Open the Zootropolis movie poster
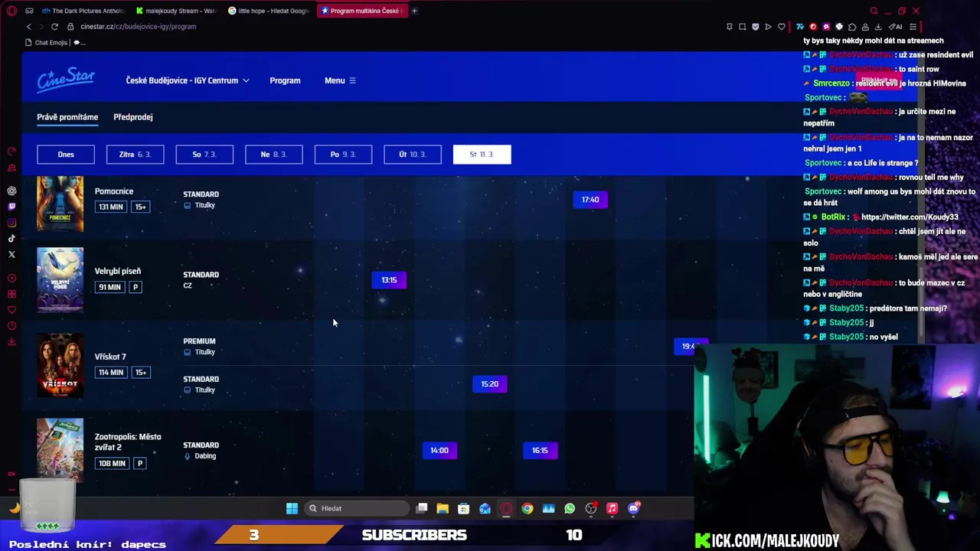Screen dimensions: 980x551 tap(60, 450)
